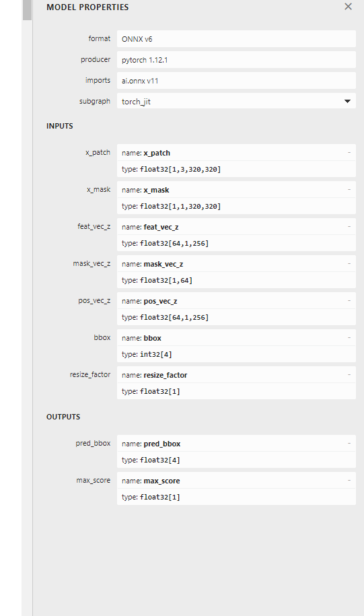The height and width of the screenshot is (616, 364).
Task: Click the x_patch type float32[1,3,320,320] row
Action: (x=236, y=169)
